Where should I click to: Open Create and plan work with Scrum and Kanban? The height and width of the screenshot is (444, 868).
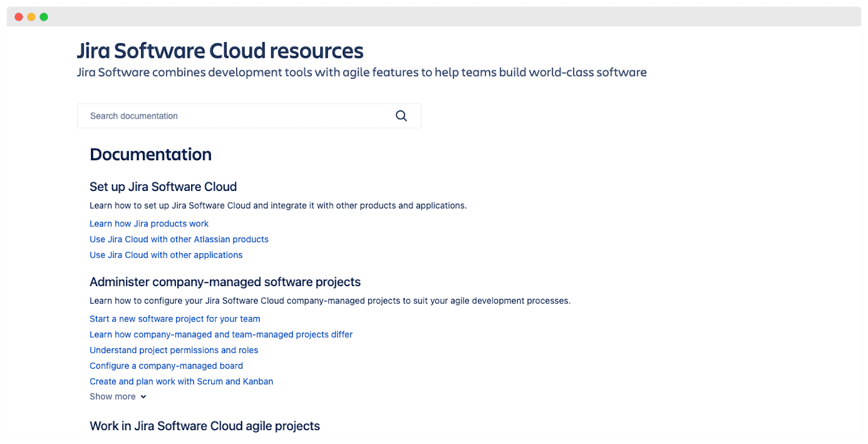(181, 381)
